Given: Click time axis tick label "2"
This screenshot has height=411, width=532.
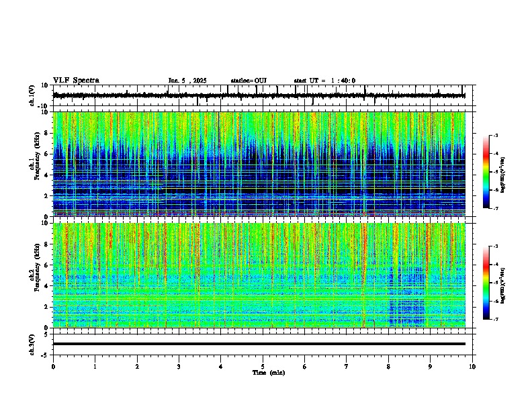Looking at the screenshot, I should click(x=137, y=367).
